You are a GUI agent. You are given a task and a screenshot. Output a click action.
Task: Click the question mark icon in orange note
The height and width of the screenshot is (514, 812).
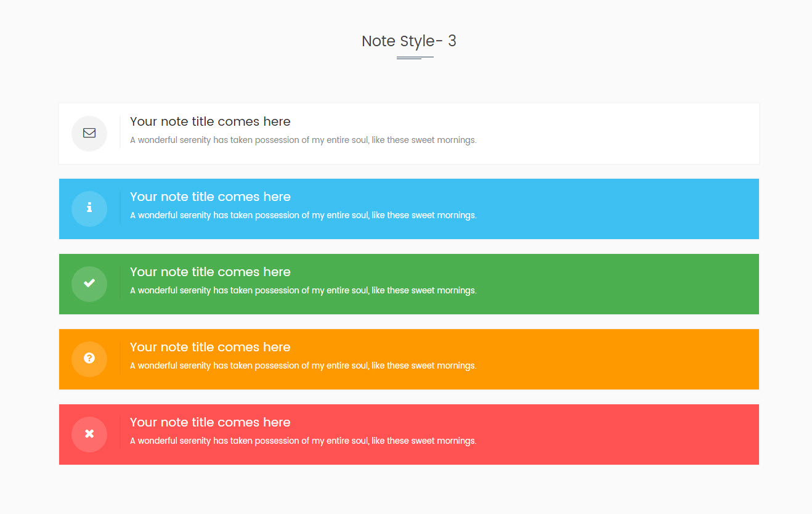point(89,359)
